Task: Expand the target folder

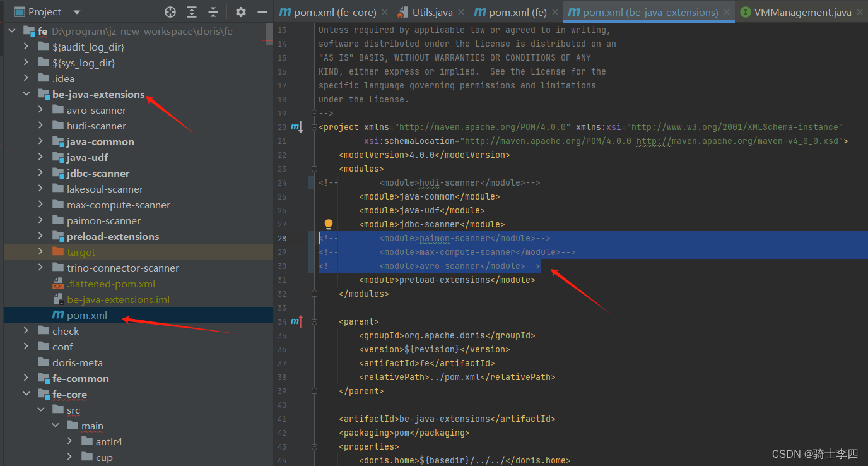Action: (40, 252)
